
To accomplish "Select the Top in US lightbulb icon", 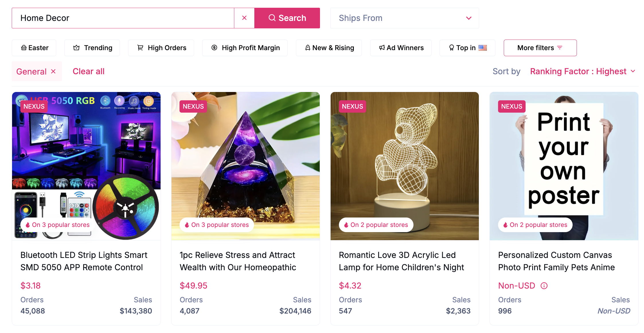I will [x=451, y=48].
